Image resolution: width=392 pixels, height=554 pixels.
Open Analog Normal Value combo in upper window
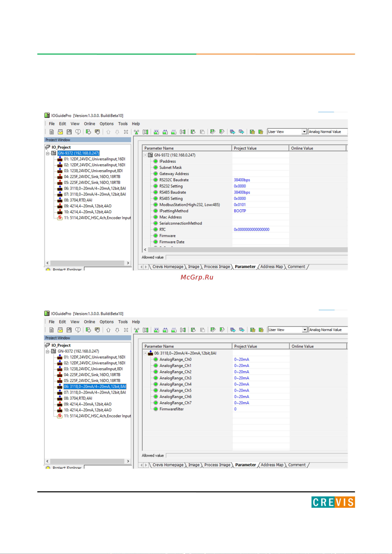tap(328, 132)
